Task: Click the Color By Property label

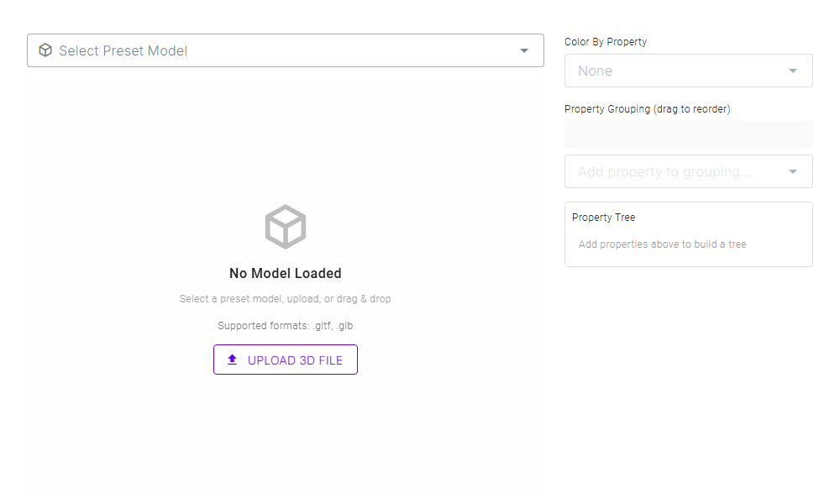Action: coord(606,42)
